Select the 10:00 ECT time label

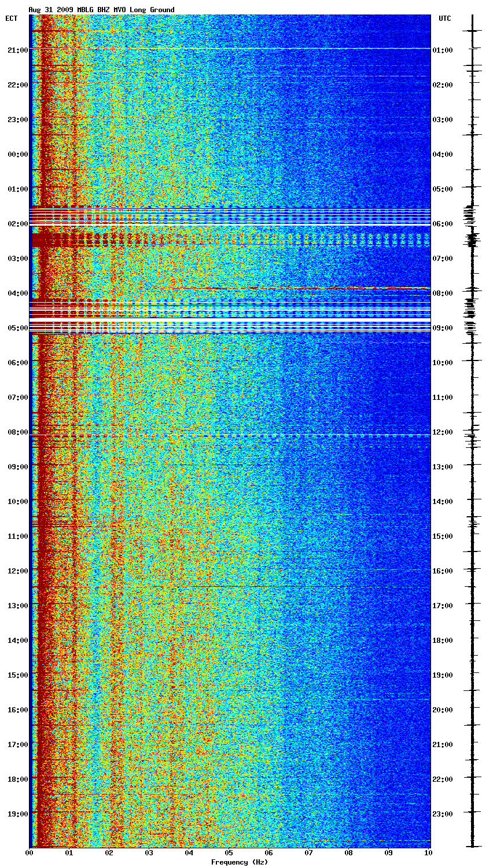(x=18, y=502)
